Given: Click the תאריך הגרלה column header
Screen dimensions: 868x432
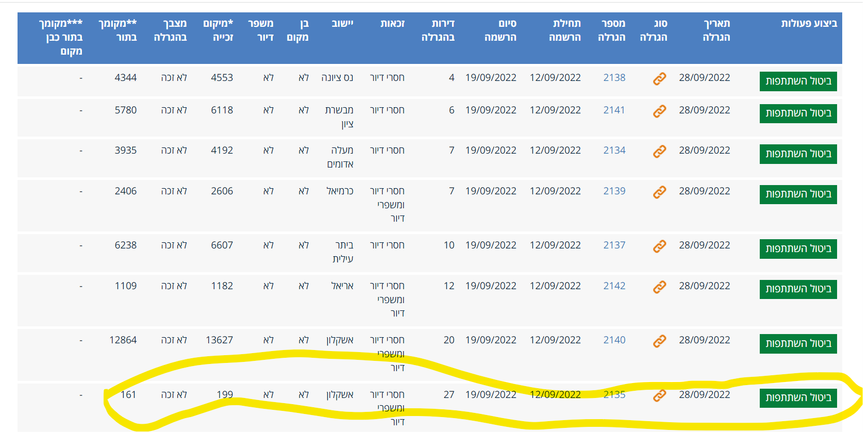Looking at the screenshot, I should coord(716,30).
